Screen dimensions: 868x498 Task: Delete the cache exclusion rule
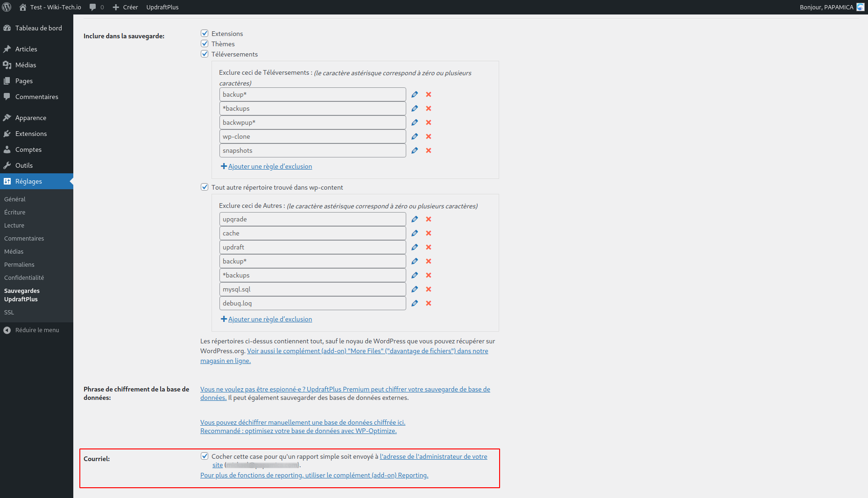(429, 233)
